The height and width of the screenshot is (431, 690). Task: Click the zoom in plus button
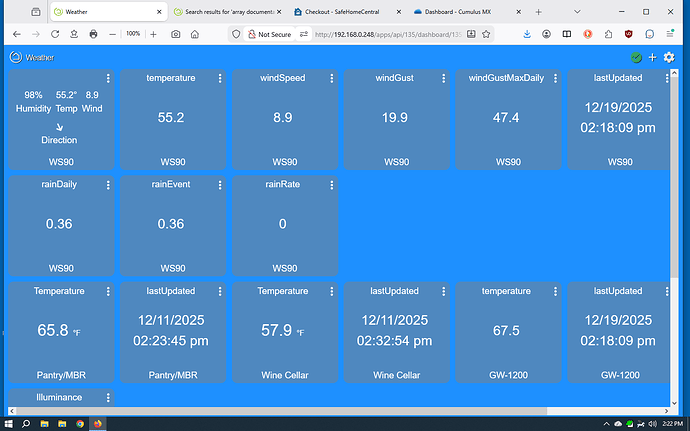point(153,33)
